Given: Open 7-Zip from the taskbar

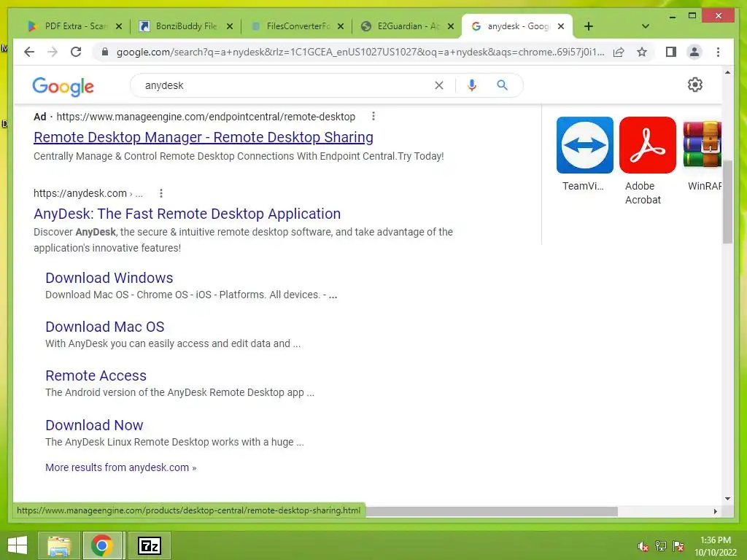Looking at the screenshot, I should point(149,545).
